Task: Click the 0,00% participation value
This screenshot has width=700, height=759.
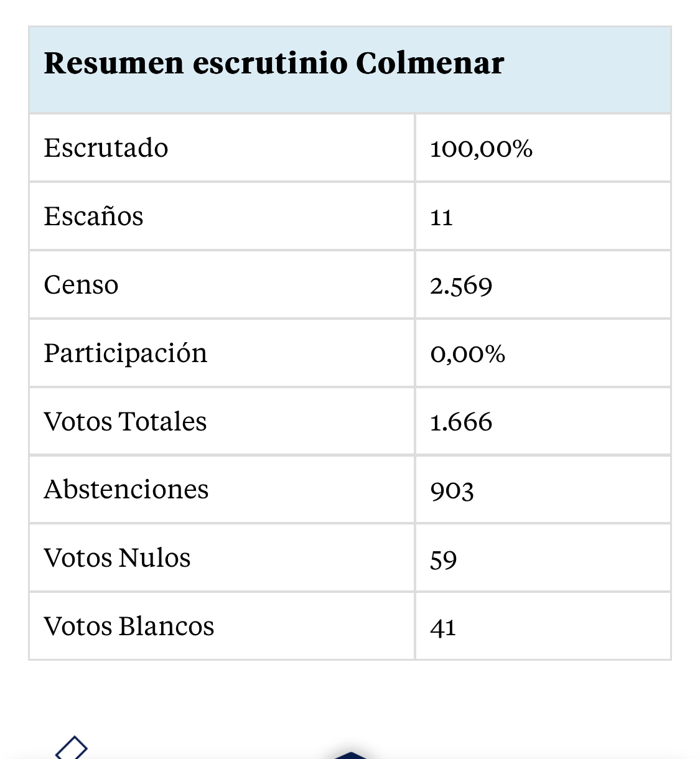Action: point(467,354)
